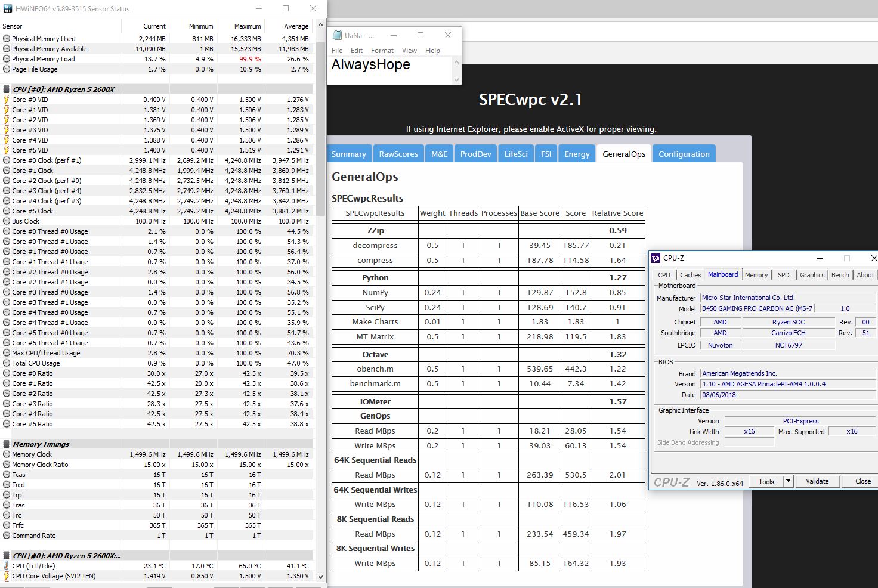Select the Physical Memory Load row
This screenshot has height=588, width=878.
[x=157, y=59]
